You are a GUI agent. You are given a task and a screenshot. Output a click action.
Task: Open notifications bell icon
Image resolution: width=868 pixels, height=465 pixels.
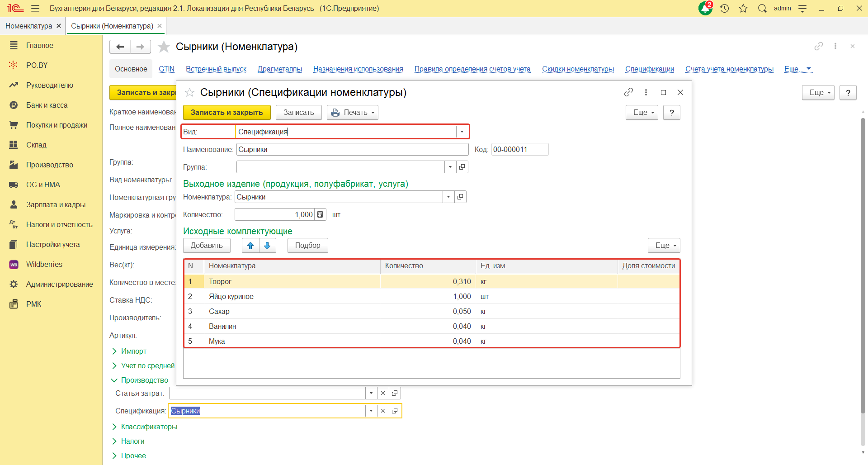[705, 8]
